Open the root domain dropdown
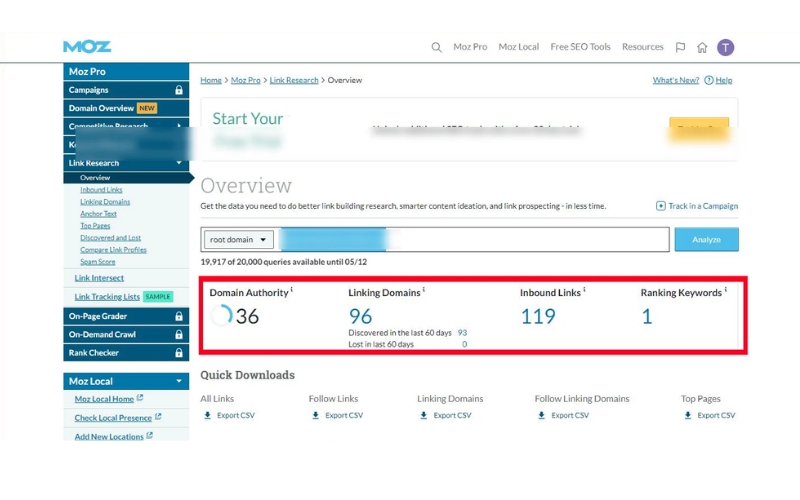This screenshot has width=800, height=500. point(239,239)
